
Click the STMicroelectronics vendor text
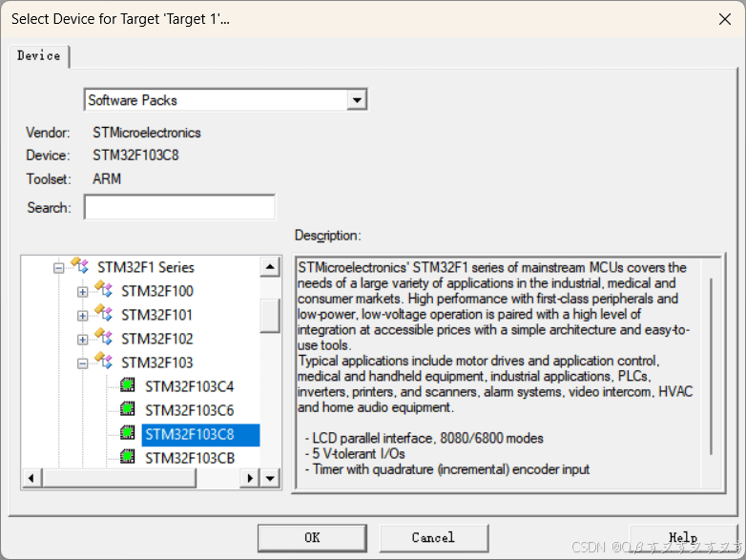click(147, 133)
